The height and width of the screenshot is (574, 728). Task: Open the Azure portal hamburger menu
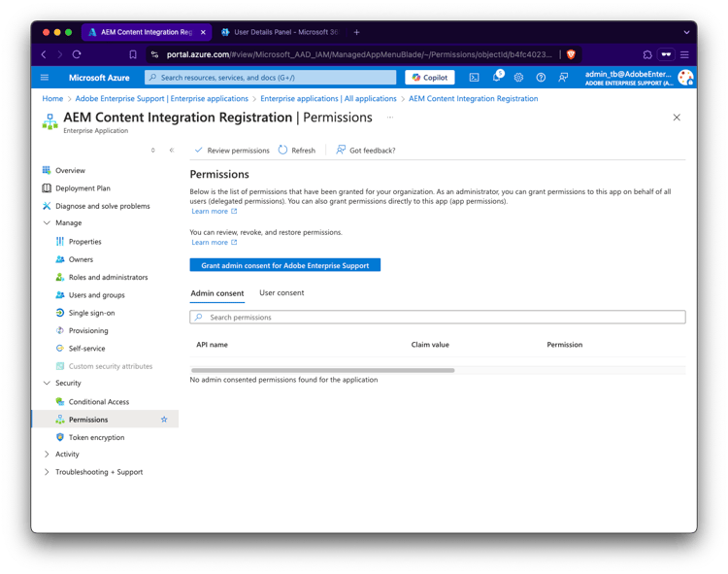click(45, 78)
